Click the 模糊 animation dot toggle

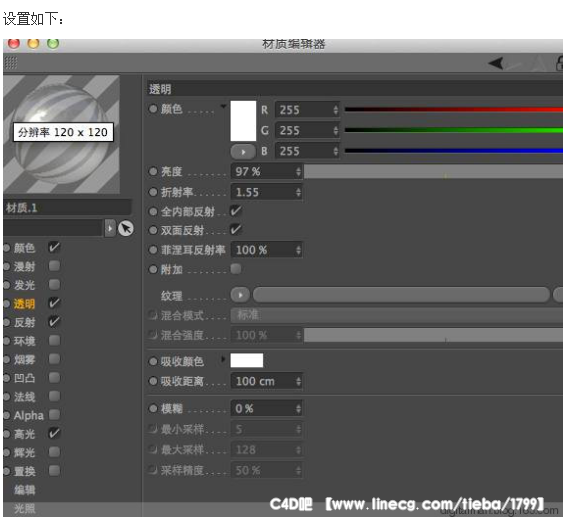153,408
